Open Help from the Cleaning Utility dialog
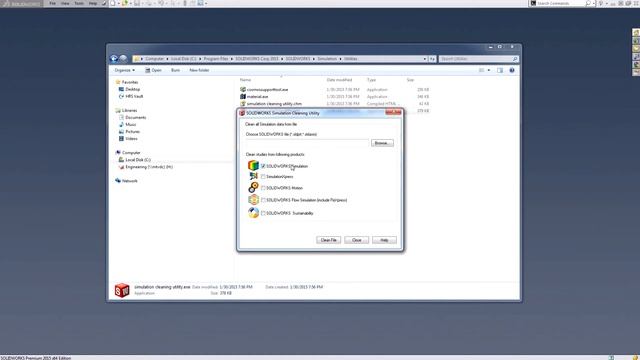The height and width of the screenshot is (360, 640). [384, 240]
